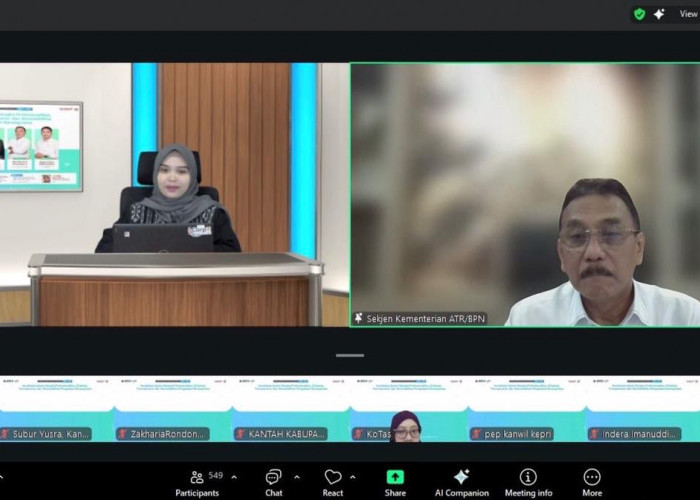Open AI Companion sparkle icon
700x500 pixels.
[x=461, y=477]
